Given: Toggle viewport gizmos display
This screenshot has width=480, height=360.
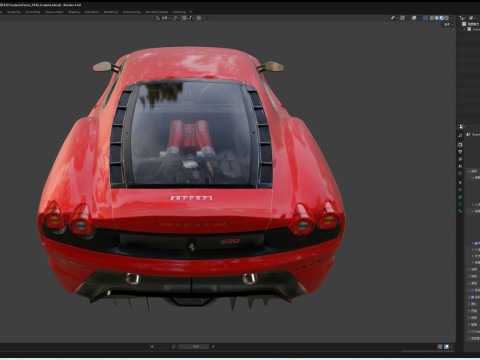Looking at the screenshot, I should [x=403, y=18].
